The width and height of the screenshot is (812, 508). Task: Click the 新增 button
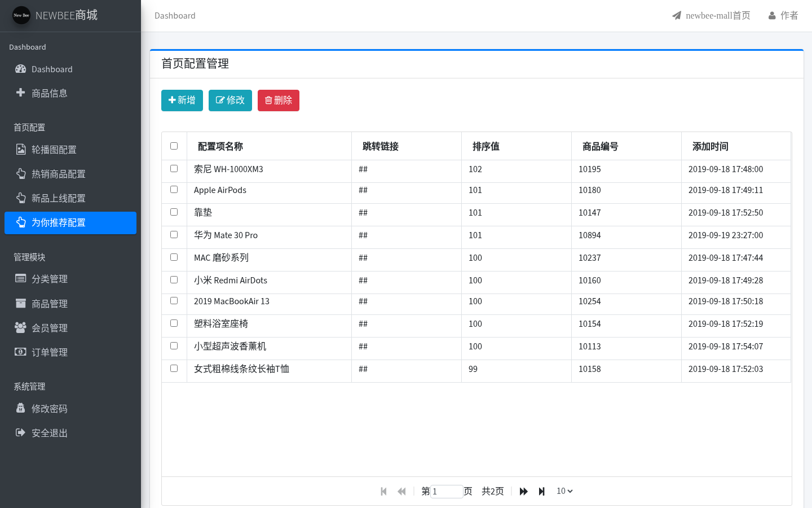pyautogui.click(x=182, y=100)
